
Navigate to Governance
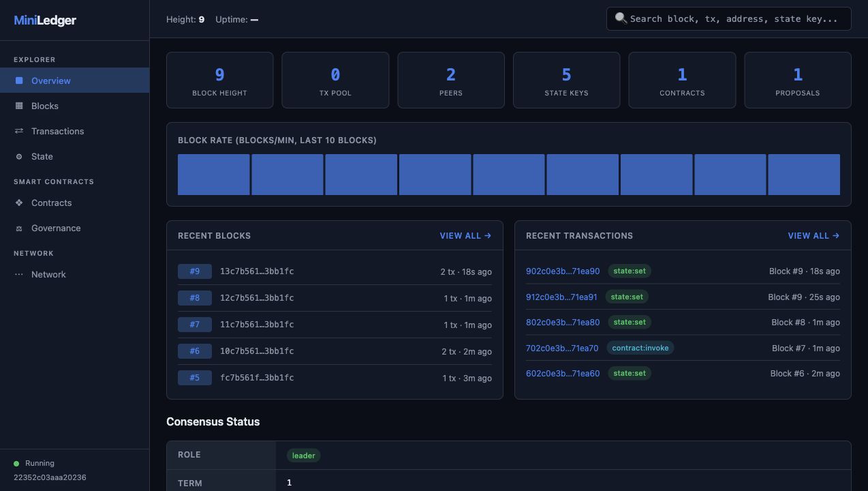tap(74, 228)
